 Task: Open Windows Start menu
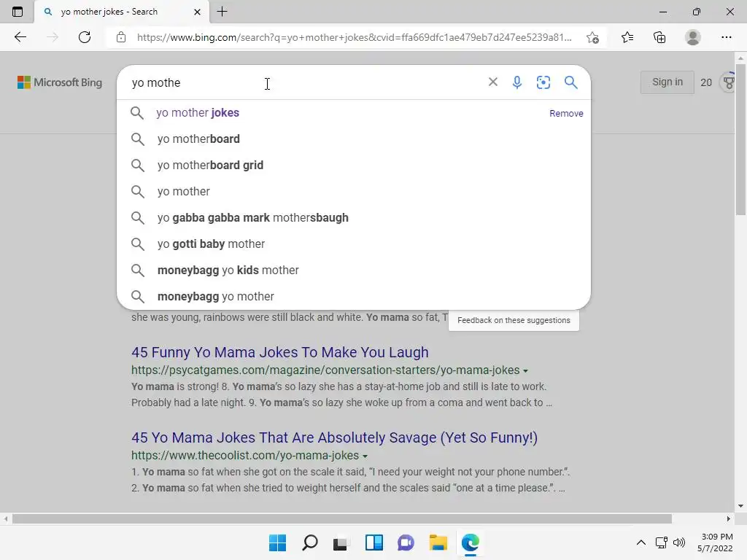pyautogui.click(x=277, y=542)
